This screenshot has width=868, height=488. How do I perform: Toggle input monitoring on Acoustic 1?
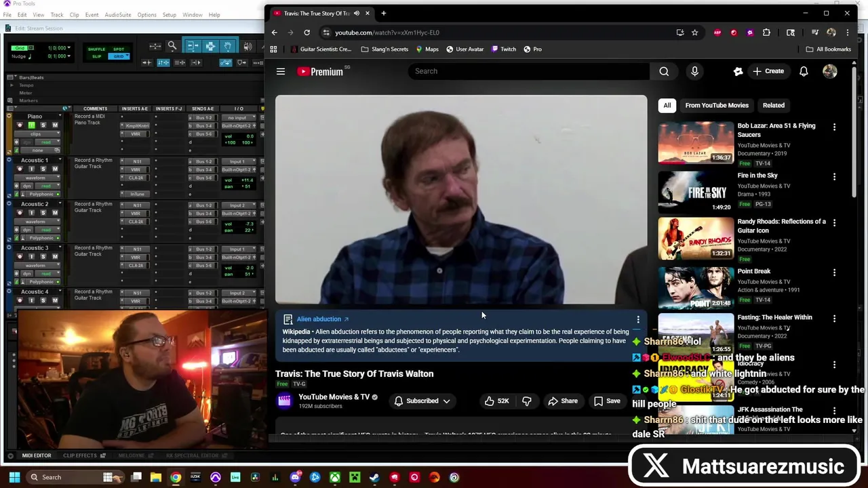tap(31, 169)
